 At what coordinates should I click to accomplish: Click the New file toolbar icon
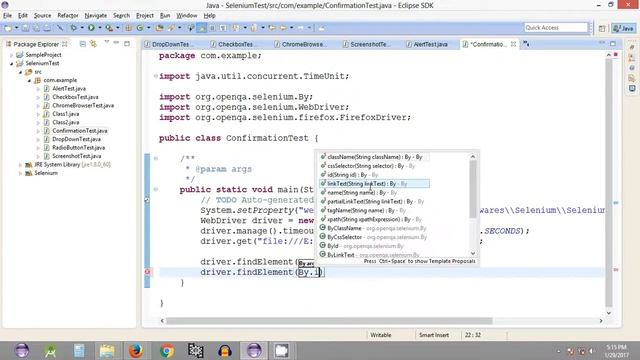pyautogui.click(x=8, y=28)
